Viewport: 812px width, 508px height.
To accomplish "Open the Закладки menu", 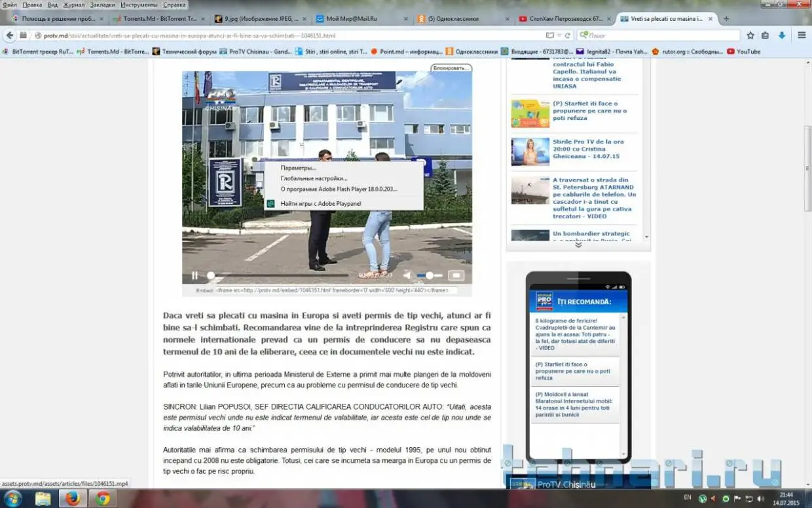I will tap(103, 5).
